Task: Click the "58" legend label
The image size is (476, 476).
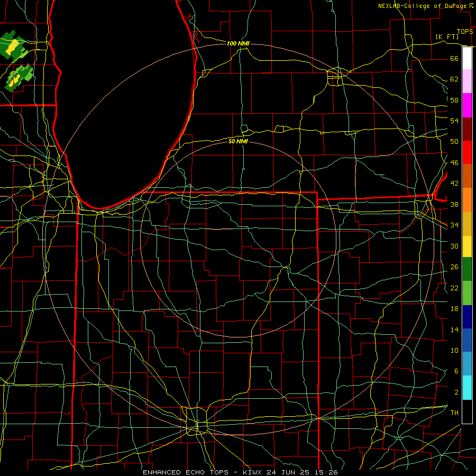Action: (454, 100)
